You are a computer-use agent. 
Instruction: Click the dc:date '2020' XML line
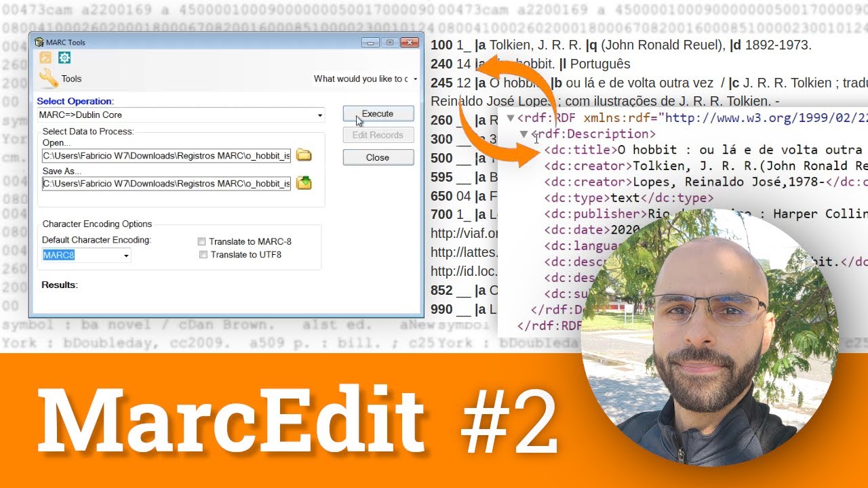point(591,230)
